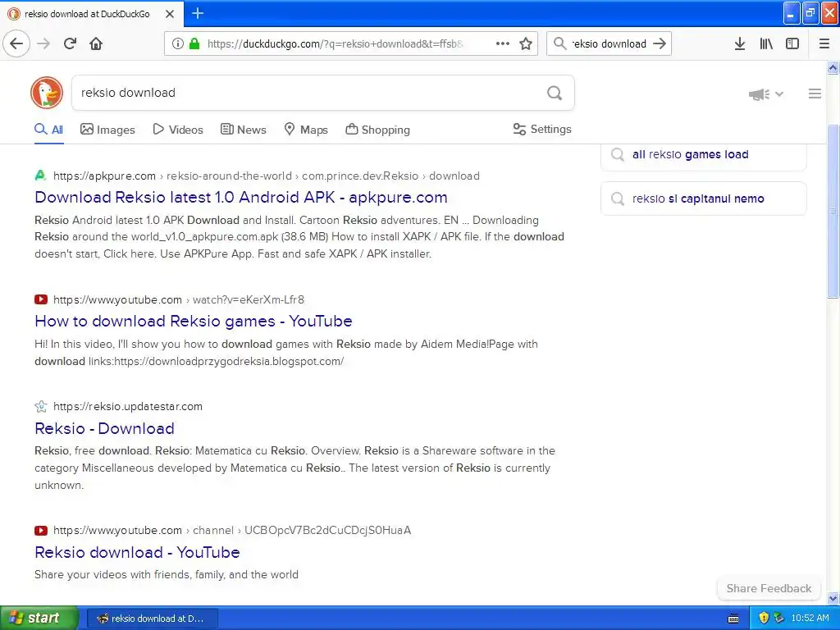The width and height of the screenshot is (840, 630).
Task: Open the Firefox hamburger menu
Action: click(x=824, y=43)
